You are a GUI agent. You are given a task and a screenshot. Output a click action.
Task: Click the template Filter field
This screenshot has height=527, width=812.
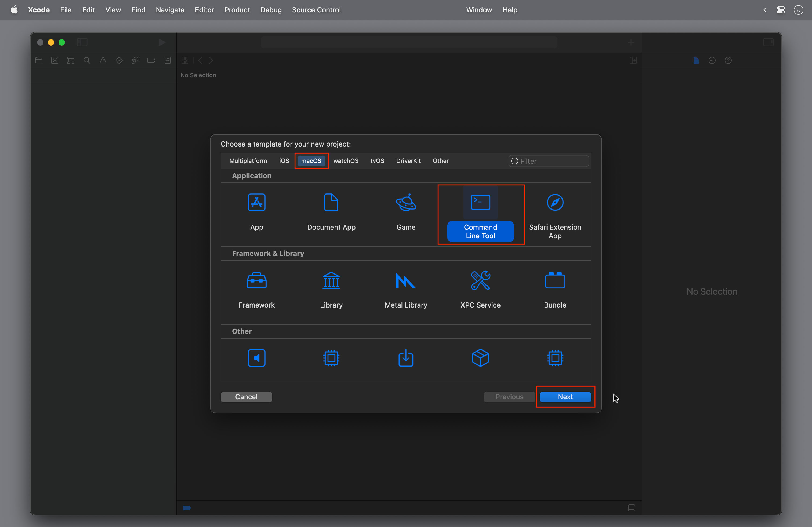(x=549, y=161)
